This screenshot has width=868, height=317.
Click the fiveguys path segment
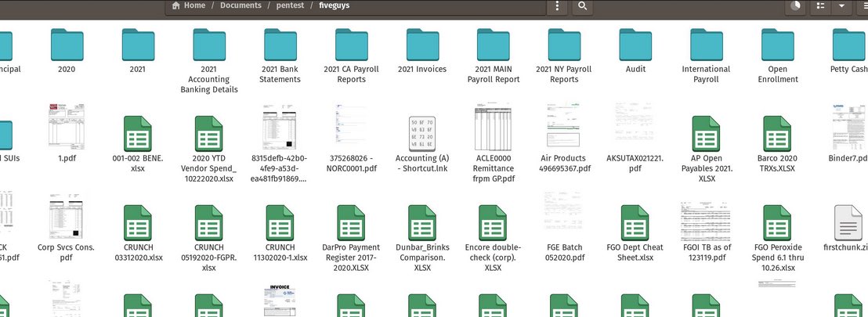[334, 5]
